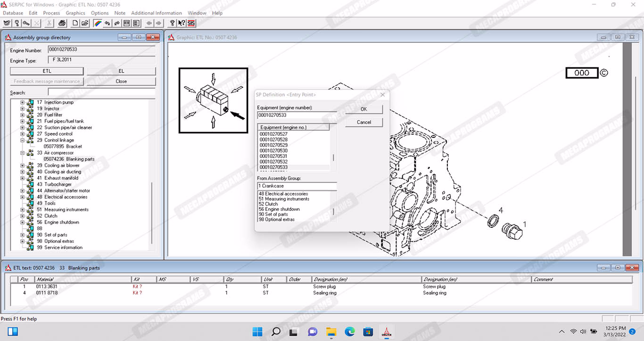This screenshot has width=644, height=341.
Task: Open the Additional Information menu
Action: tap(157, 13)
